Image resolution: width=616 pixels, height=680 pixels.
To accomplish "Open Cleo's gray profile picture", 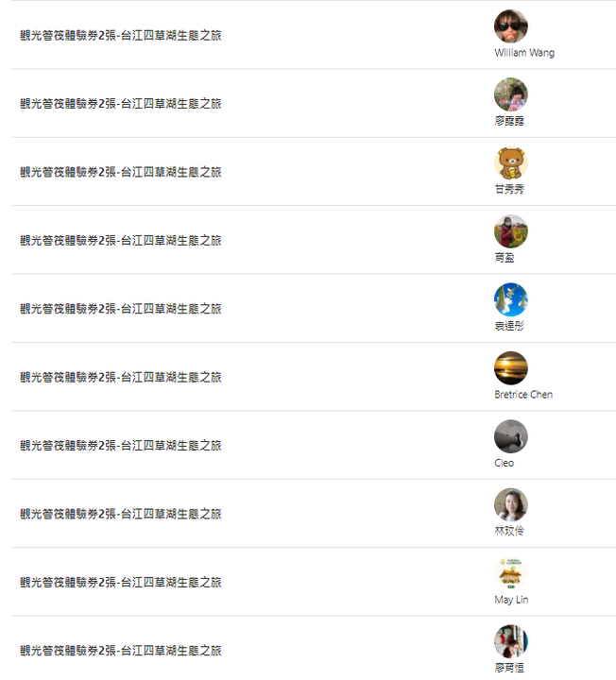I will (x=510, y=436).
